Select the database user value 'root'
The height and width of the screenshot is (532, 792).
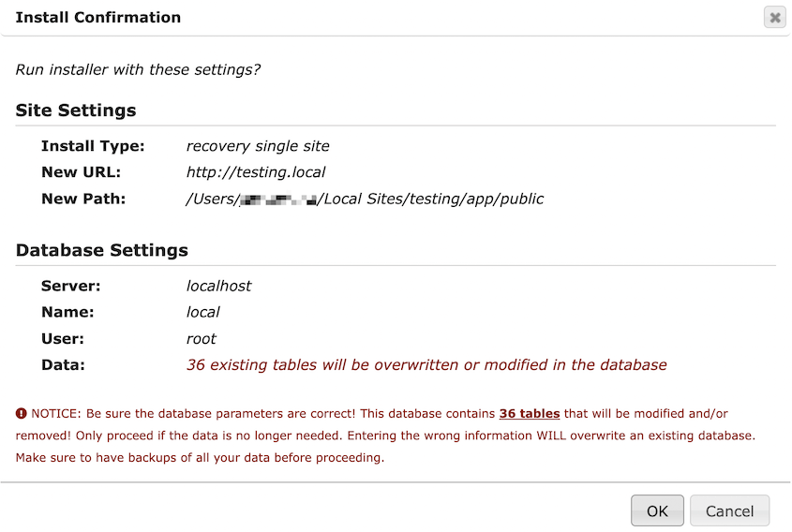(x=201, y=339)
